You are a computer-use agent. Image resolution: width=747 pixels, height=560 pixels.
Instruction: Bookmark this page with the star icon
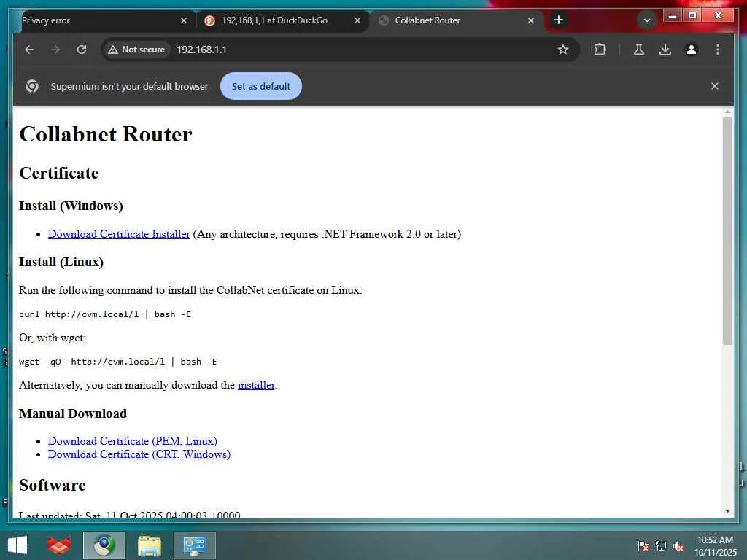click(563, 50)
